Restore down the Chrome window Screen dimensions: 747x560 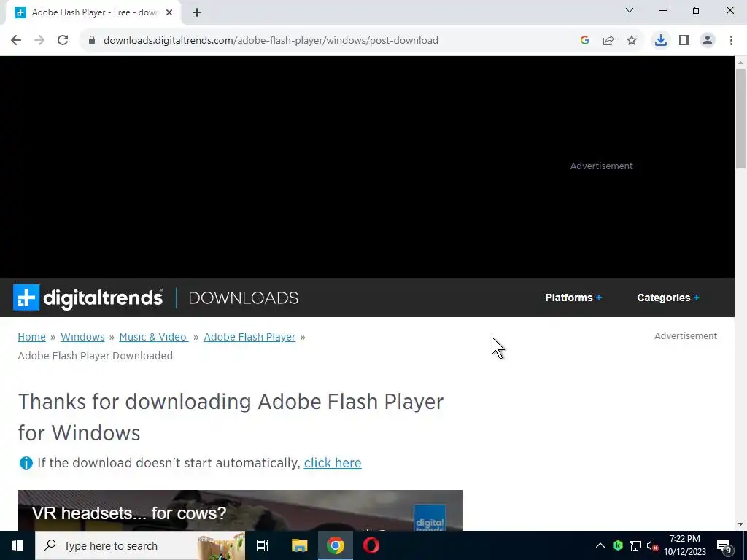tap(697, 10)
